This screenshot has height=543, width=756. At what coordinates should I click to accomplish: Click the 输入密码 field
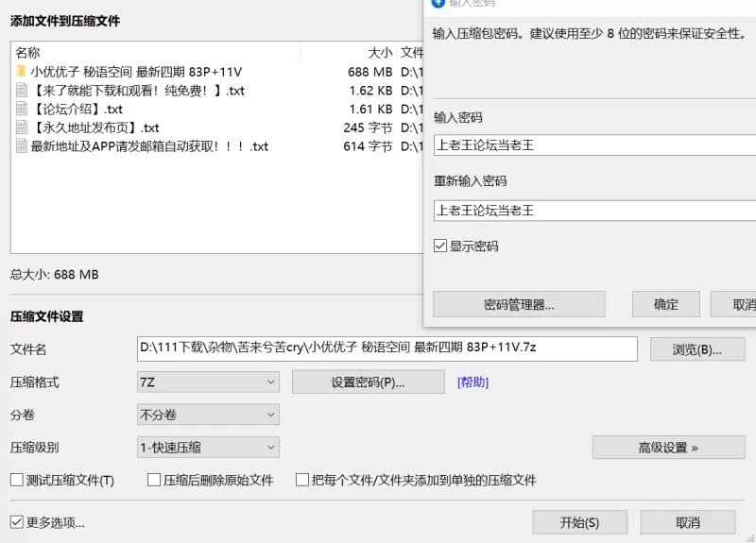coord(595,145)
